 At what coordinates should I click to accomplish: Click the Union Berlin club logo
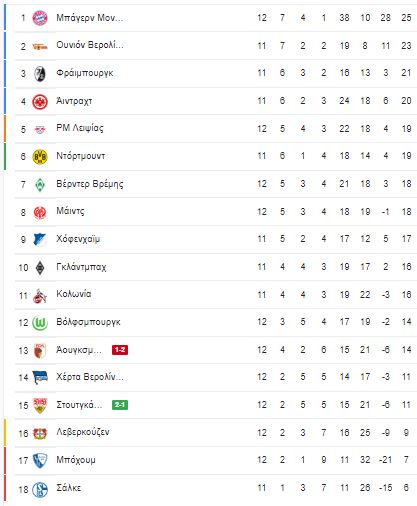pyautogui.click(x=40, y=46)
